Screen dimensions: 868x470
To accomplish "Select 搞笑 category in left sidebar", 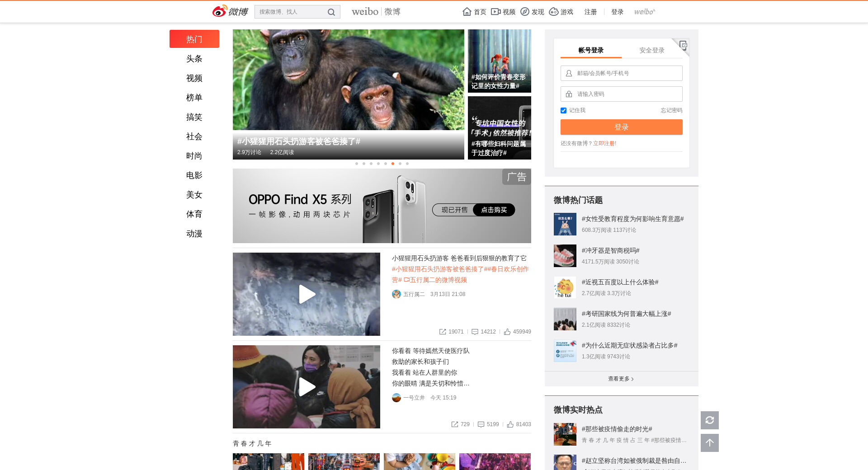I will [194, 117].
